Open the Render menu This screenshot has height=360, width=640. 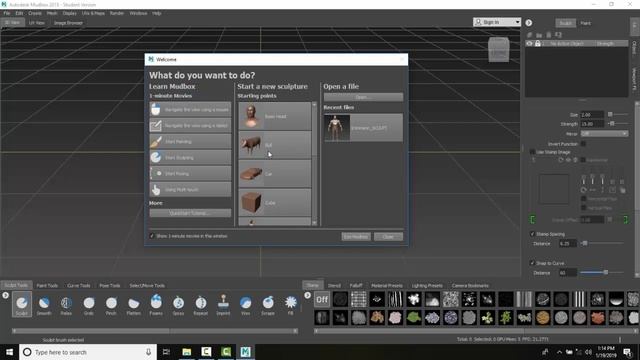click(x=117, y=13)
